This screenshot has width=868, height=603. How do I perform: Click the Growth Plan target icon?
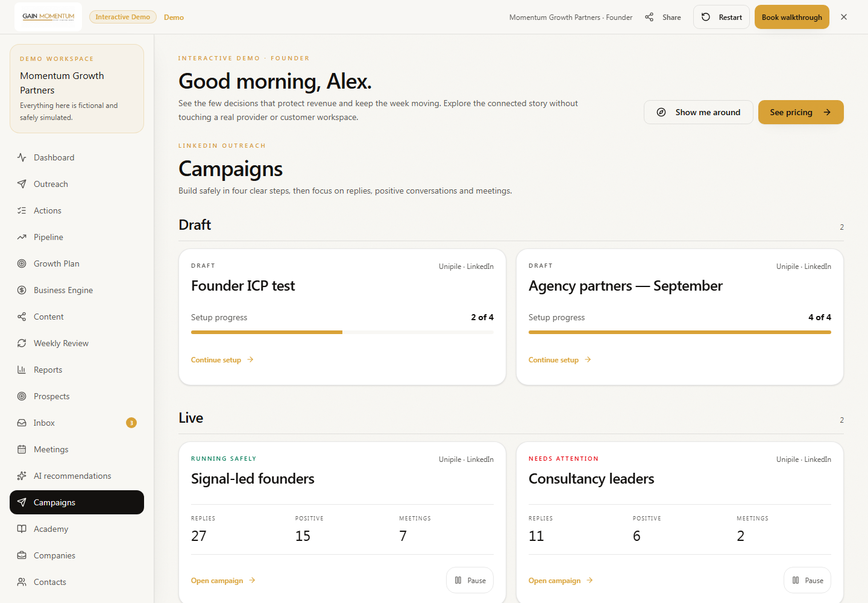pyautogui.click(x=22, y=264)
